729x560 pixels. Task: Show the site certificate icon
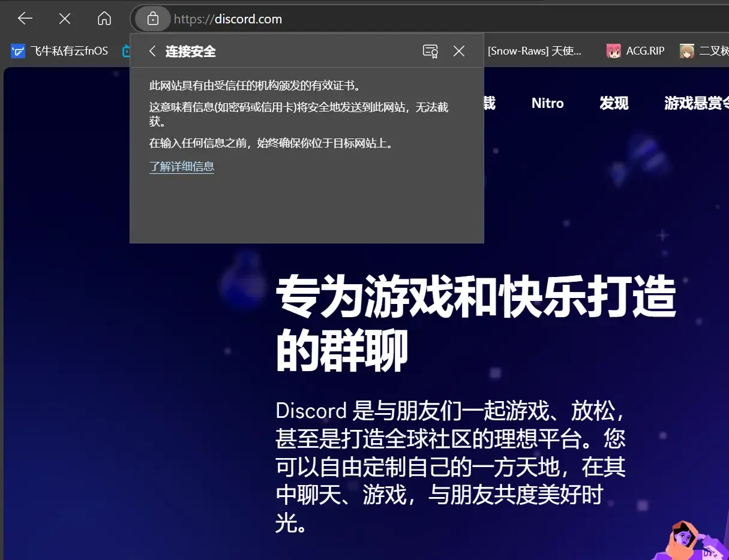430,52
